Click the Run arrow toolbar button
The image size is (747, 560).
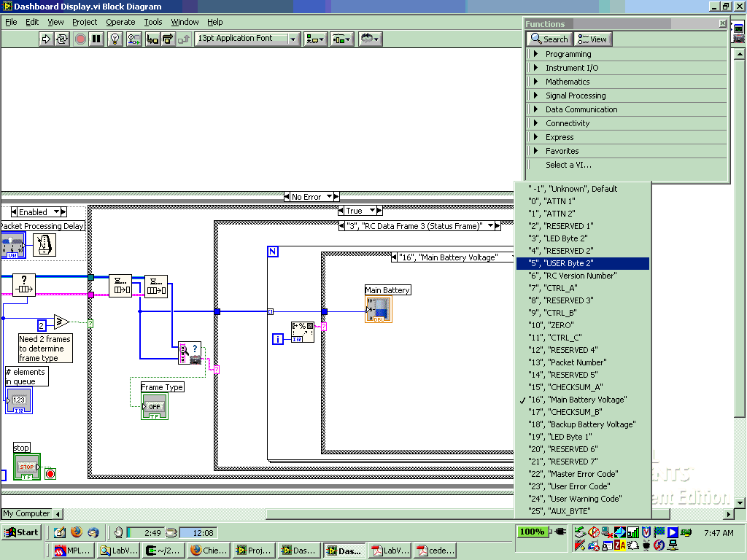tap(46, 39)
